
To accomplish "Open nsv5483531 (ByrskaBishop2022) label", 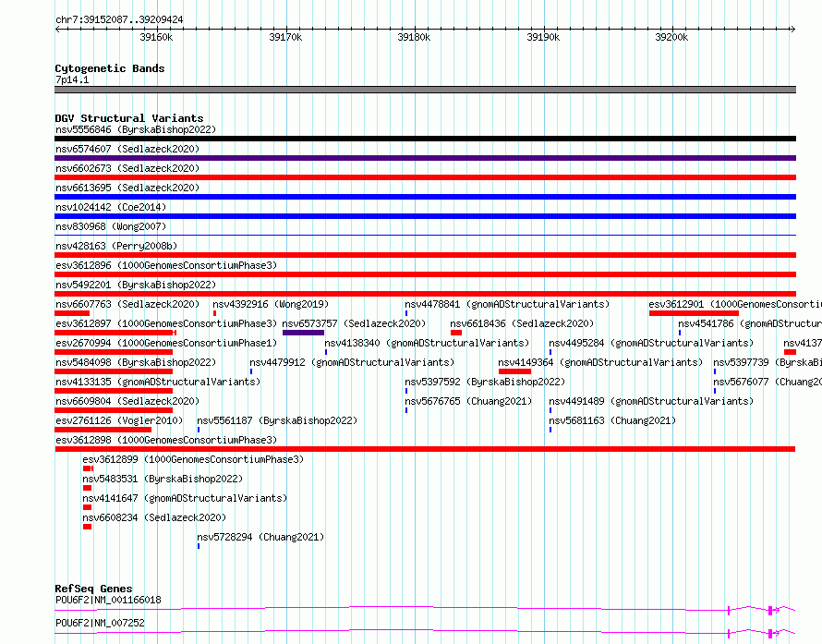I will pos(163,479).
